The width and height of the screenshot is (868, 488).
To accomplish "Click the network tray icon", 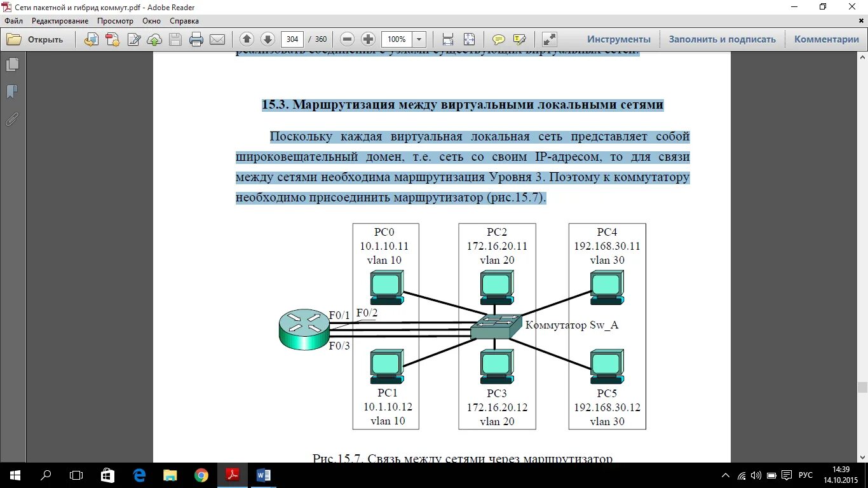I will tap(742, 475).
